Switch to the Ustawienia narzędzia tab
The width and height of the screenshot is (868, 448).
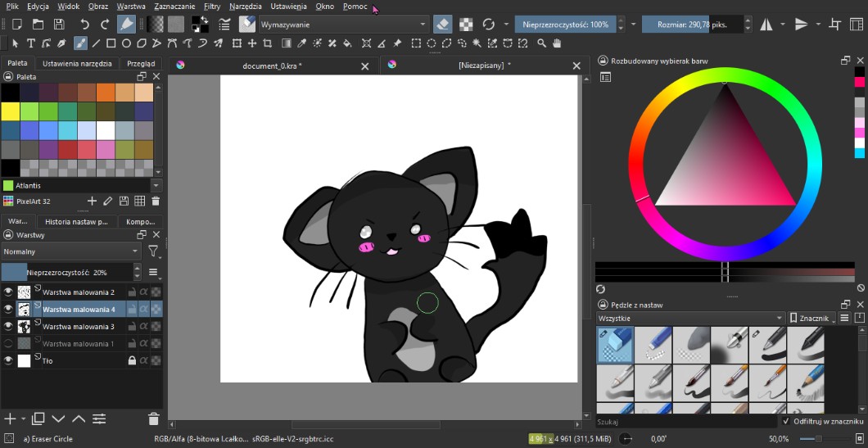tap(77, 63)
